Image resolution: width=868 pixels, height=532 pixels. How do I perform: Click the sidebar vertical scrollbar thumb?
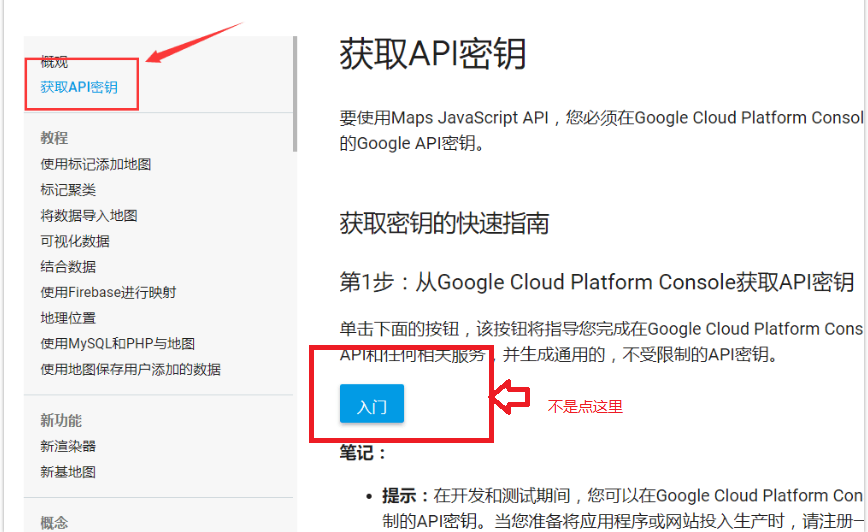(x=295, y=94)
